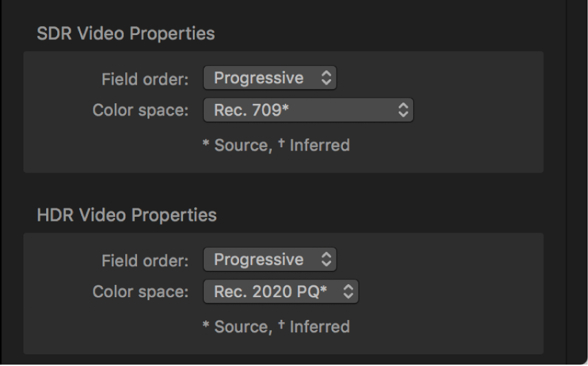Click the chevron arrows on Rec. 709* popup

click(x=403, y=110)
